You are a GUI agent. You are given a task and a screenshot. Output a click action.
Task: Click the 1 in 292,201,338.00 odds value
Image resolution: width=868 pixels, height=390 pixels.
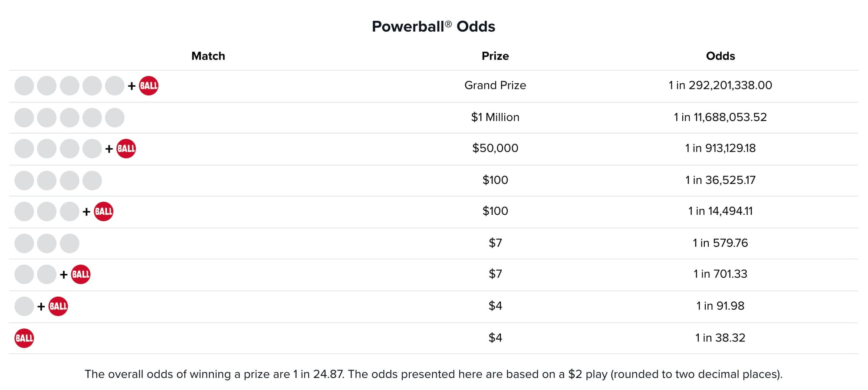[x=720, y=85]
